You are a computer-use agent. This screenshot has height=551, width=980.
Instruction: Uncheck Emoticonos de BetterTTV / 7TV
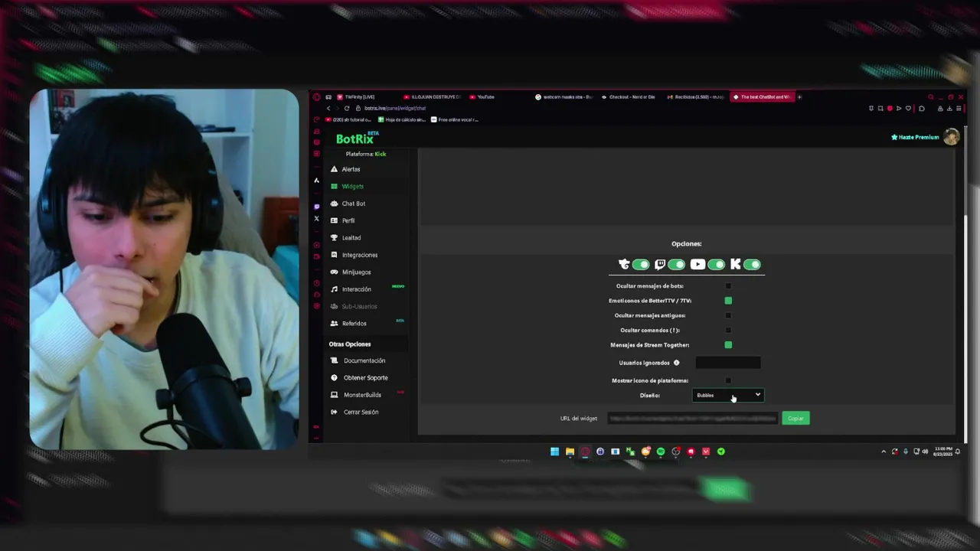[728, 301]
